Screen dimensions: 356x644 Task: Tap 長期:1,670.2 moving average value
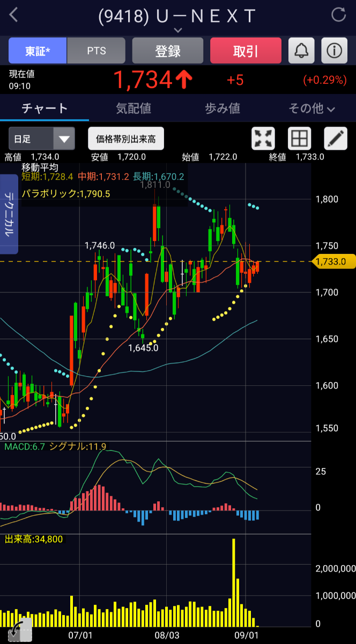159,177
